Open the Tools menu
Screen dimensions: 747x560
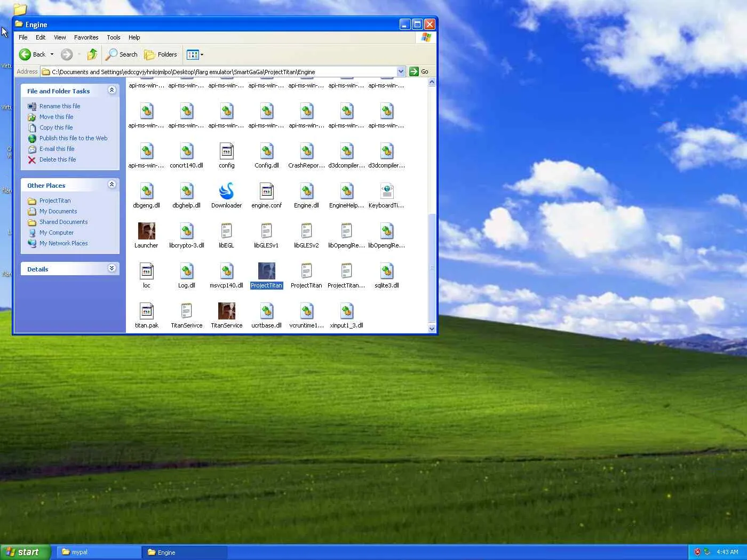(114, 37)
